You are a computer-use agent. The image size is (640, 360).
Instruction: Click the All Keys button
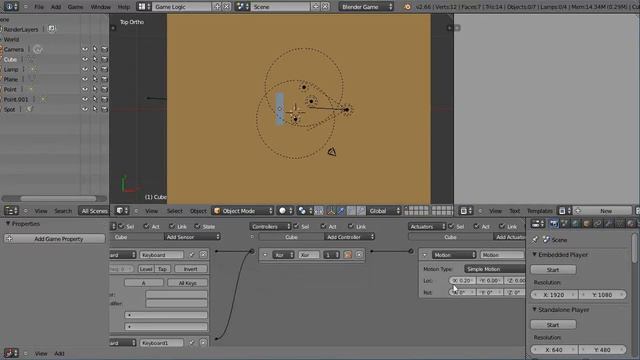[x=188, y=282]
